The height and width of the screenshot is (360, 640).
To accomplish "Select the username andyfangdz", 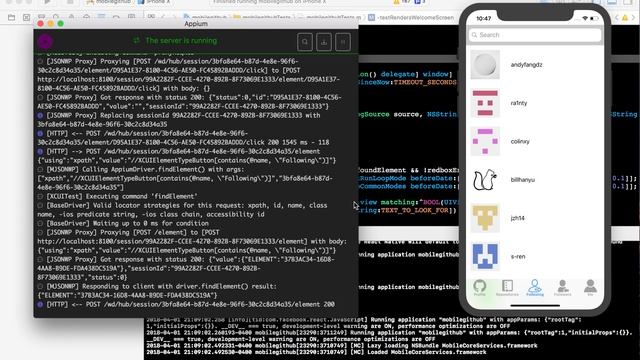I will (x=526, y=65).
